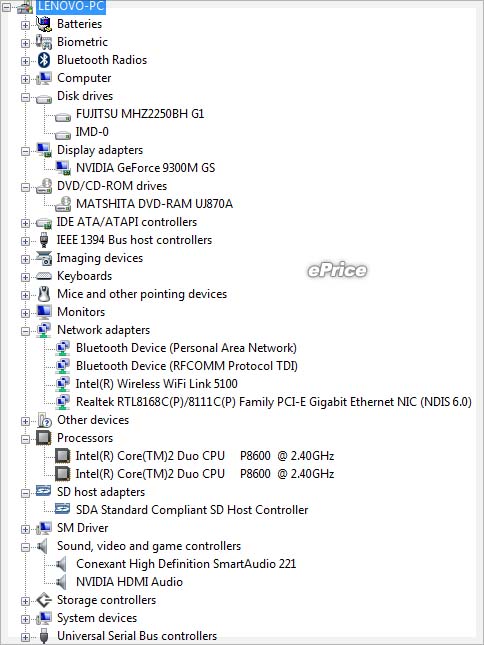The width and height of the screenshot is (484, 645).
Task: Click the Batteries category icon
Action: click(x=44, y=24)
